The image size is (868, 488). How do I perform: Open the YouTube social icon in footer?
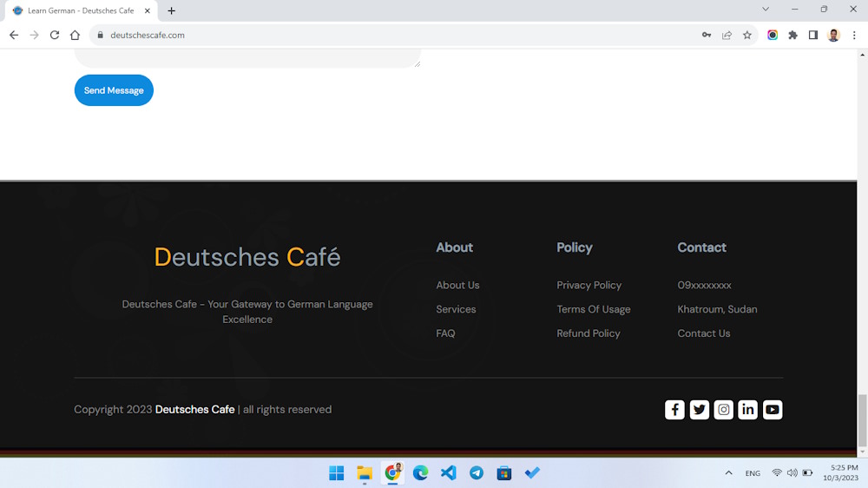(x=773, y=409)
